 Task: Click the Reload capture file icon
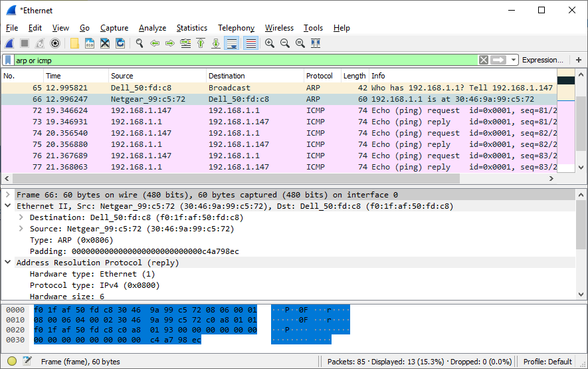120,43
